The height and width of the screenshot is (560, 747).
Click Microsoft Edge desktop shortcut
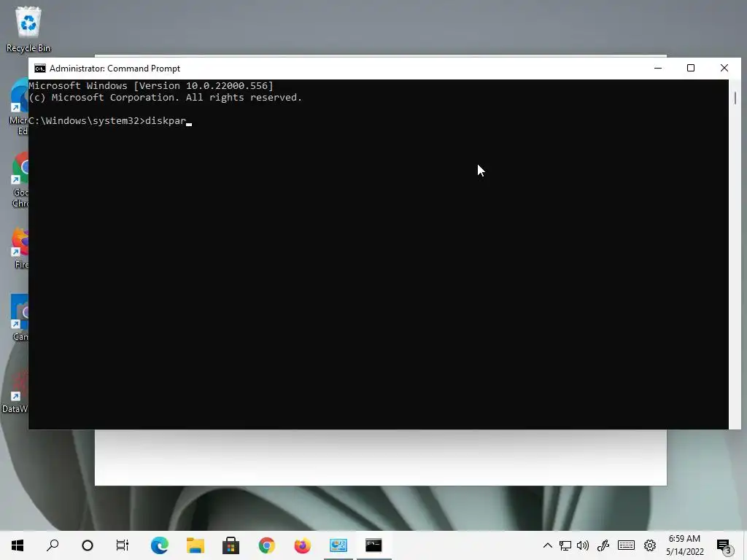pyautogui.click(x=19, y=107)
